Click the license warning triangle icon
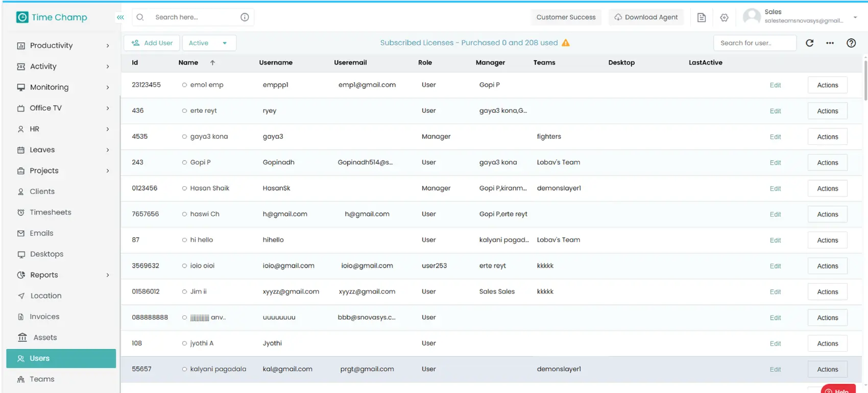 point(566,43)
